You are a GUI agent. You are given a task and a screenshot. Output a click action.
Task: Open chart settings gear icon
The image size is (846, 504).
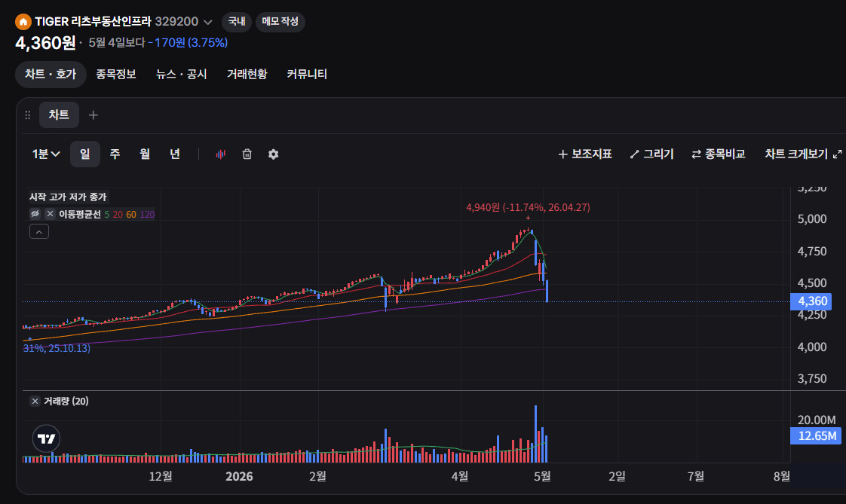(x=274, y=154)
